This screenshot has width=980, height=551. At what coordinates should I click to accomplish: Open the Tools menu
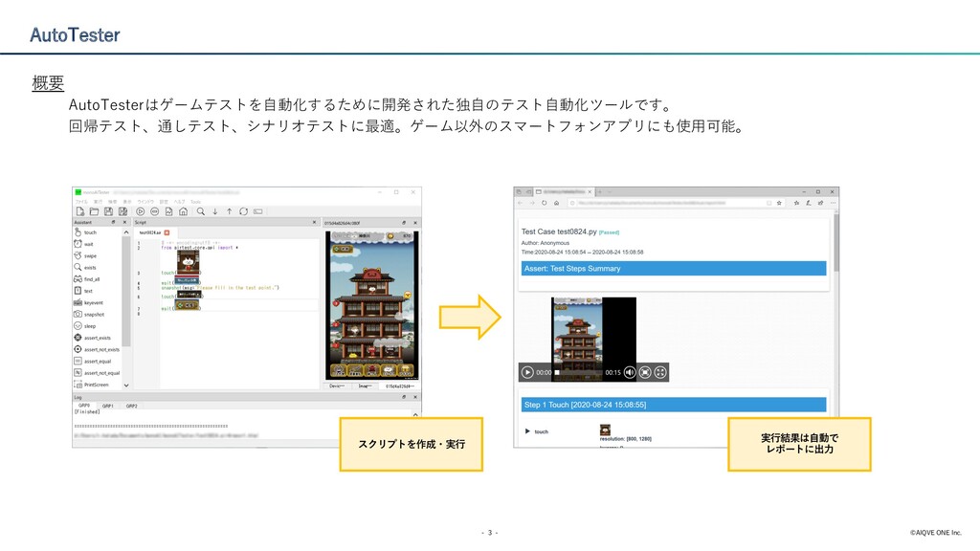(195, 202)
